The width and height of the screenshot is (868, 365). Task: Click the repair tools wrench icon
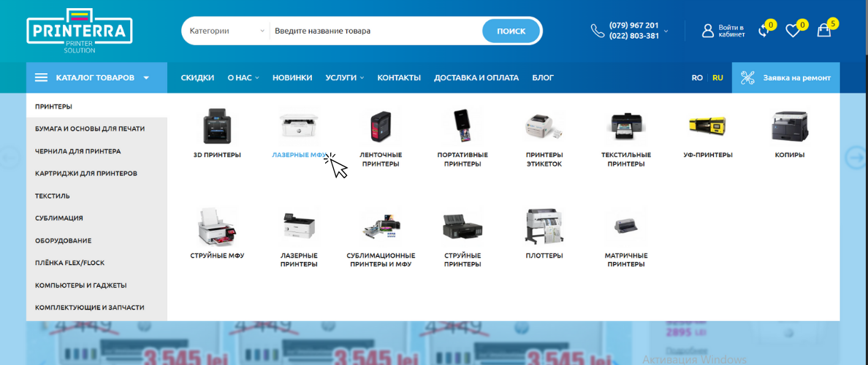pyautogui.click(x=747, y=78)
